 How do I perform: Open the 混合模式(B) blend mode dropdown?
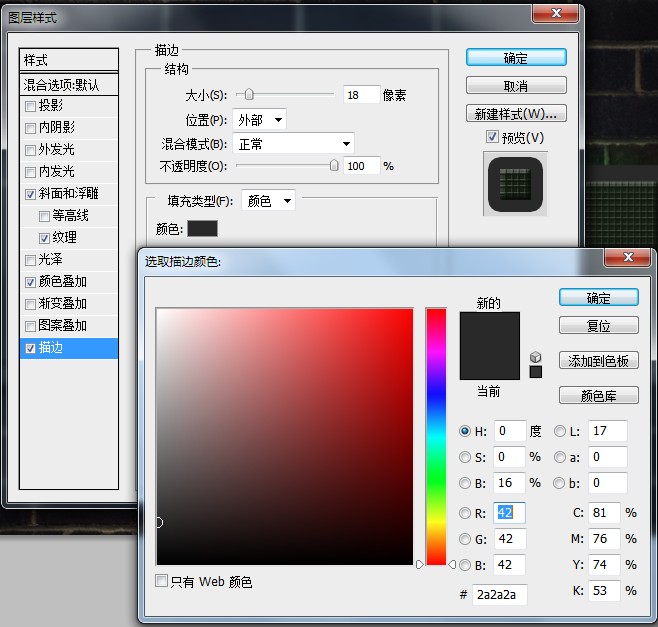[293, 144]
